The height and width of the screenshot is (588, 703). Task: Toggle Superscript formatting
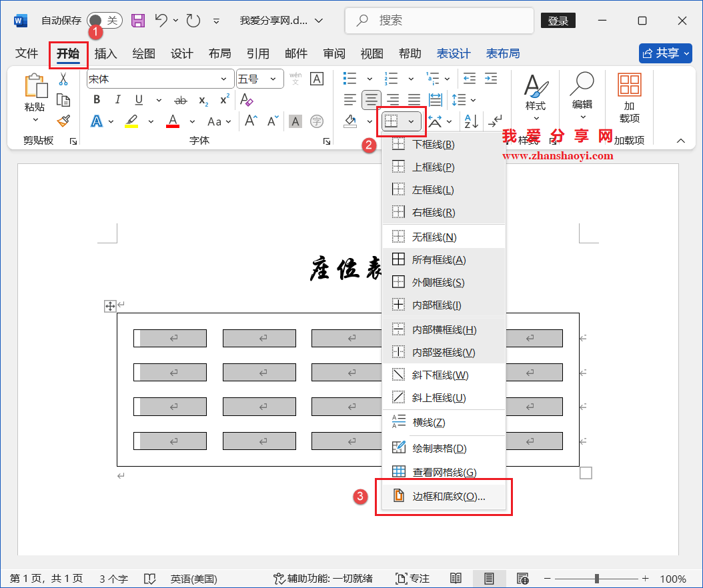225,99
